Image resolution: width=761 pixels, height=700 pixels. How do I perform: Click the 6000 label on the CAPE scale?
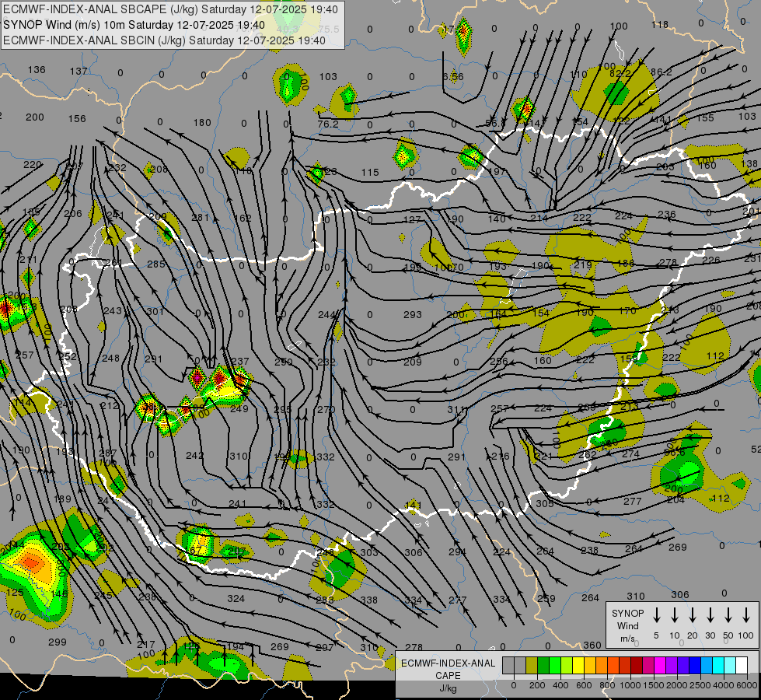click(746, 685)
